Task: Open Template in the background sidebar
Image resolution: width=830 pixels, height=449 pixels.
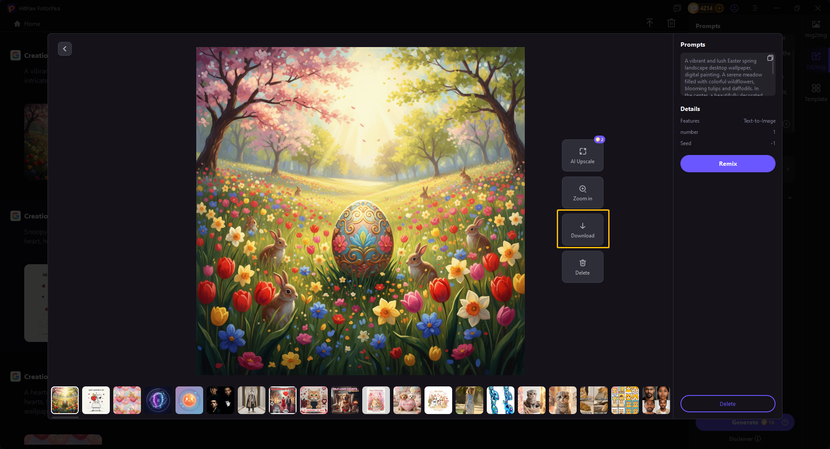Action: pyautogui.click(x=816, y=92)
